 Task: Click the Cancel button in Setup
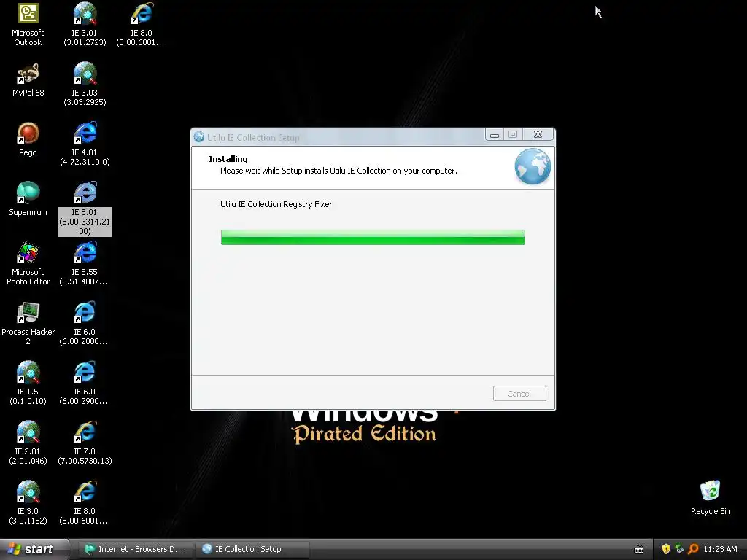(x=519, y=393)
